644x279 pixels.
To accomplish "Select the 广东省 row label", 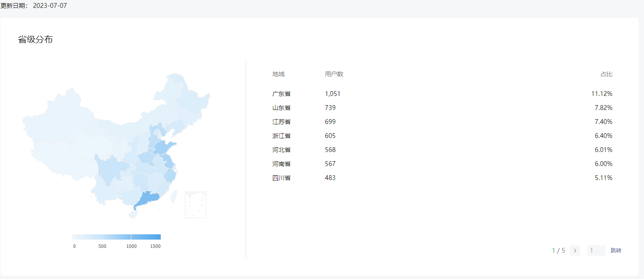I will (282, 94).
